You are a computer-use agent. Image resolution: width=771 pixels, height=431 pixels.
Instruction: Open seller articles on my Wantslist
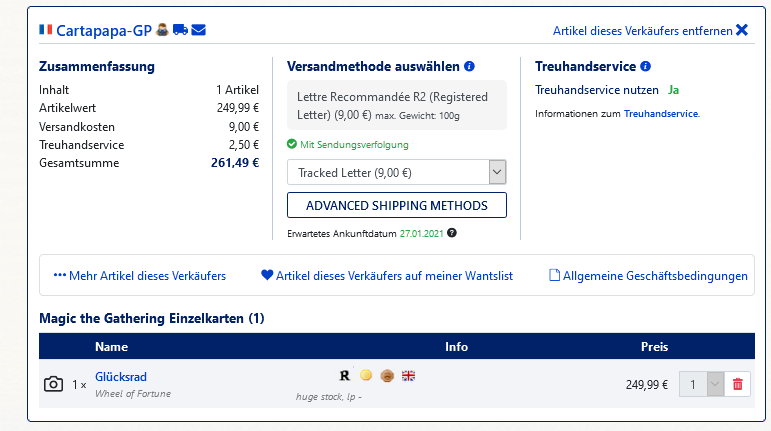tap(386, 275)
